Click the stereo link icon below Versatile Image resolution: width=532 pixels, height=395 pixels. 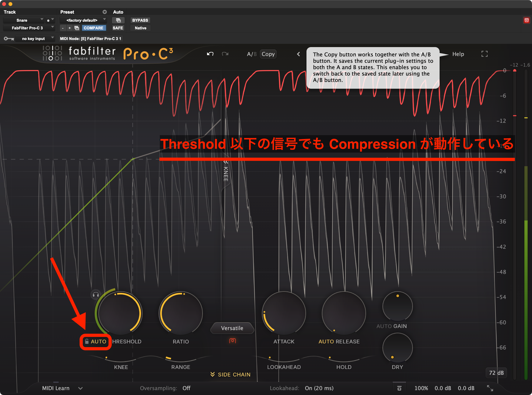[x=232, y=341]
